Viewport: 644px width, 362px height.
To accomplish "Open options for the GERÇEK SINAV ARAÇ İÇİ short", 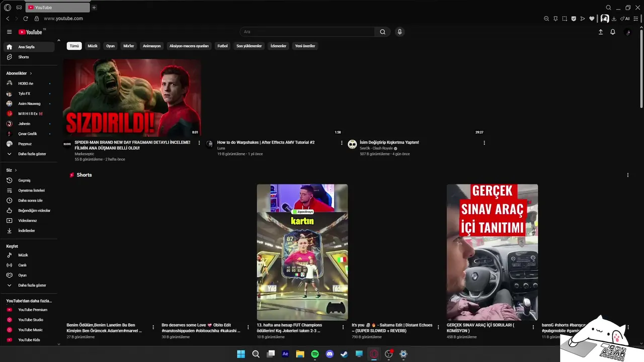I will (533, 327).
